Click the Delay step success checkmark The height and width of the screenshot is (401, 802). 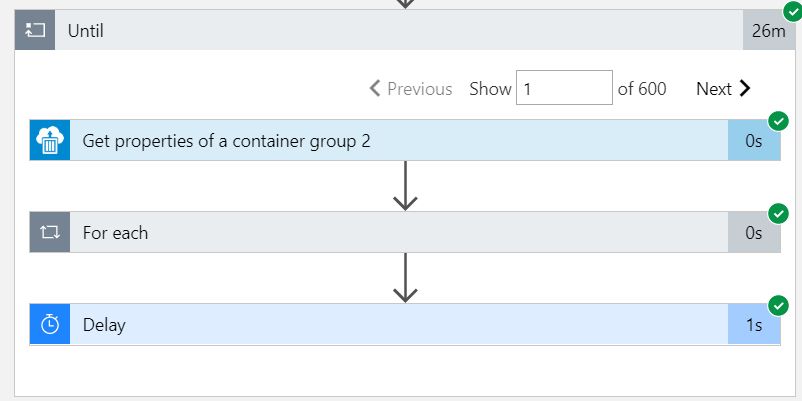click(x=778, y=305)
